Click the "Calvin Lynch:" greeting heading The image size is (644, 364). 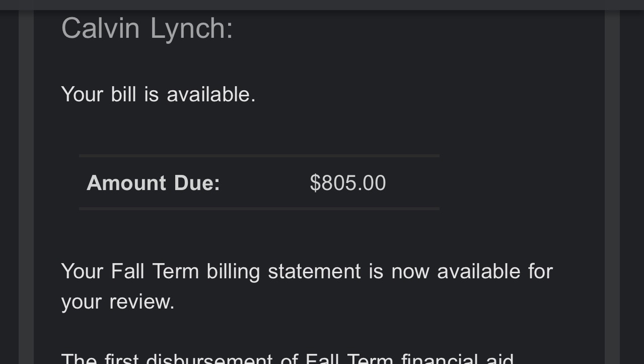click(147, 28)
